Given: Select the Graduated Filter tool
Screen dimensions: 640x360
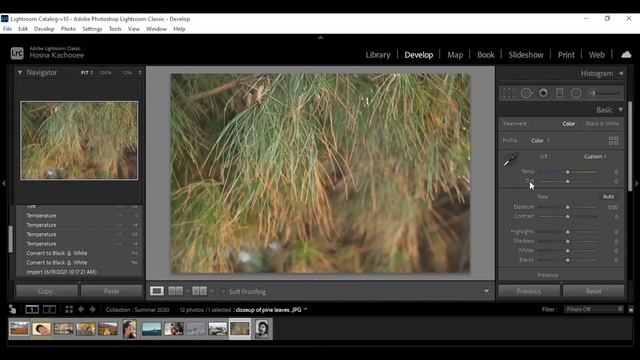Looking at the screenshot, I should pos(560,93).
